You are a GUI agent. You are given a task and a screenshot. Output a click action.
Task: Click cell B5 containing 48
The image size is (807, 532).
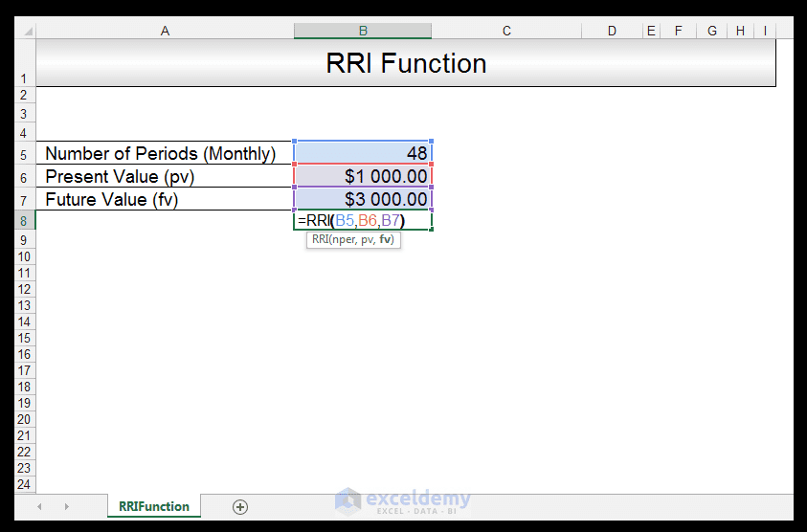[x=363, y=153]
